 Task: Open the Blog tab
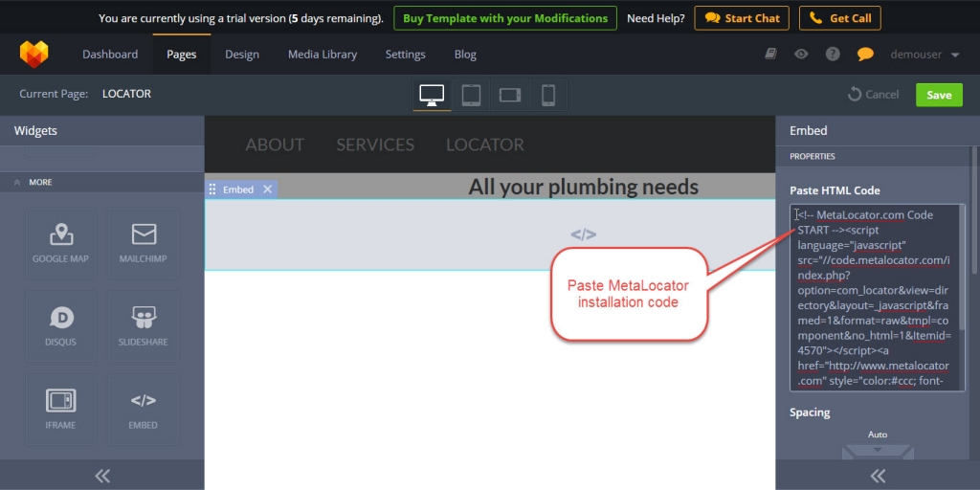point(465,55)
